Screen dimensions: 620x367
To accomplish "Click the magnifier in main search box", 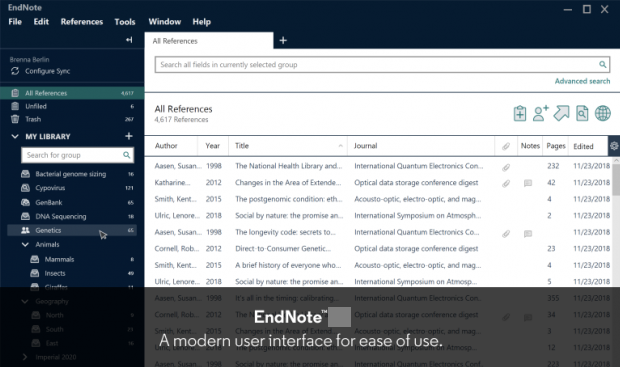I will pyautogui.click(x=602, y=64).
